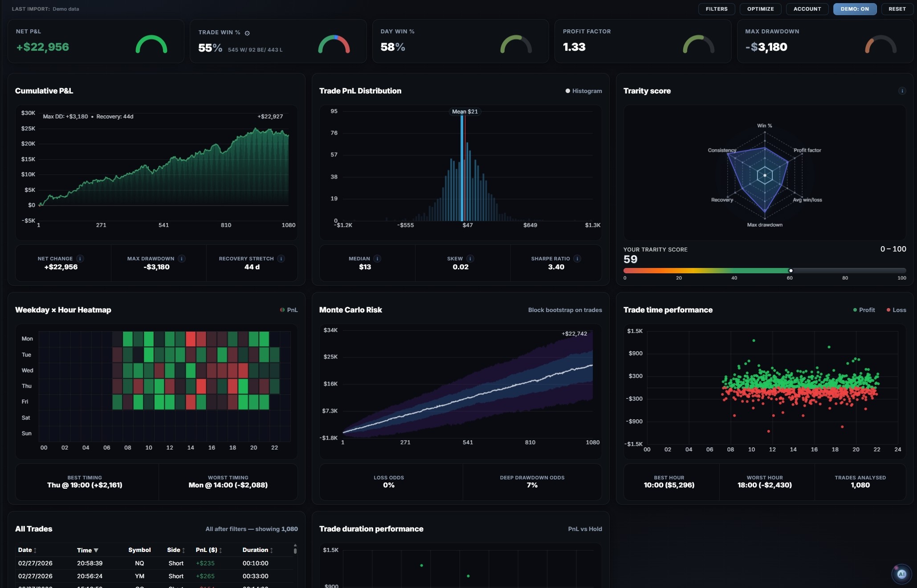Click the Symbol column header
This screenshot has width=917, height=588.
pyautogui.click(x=139, y=550)
